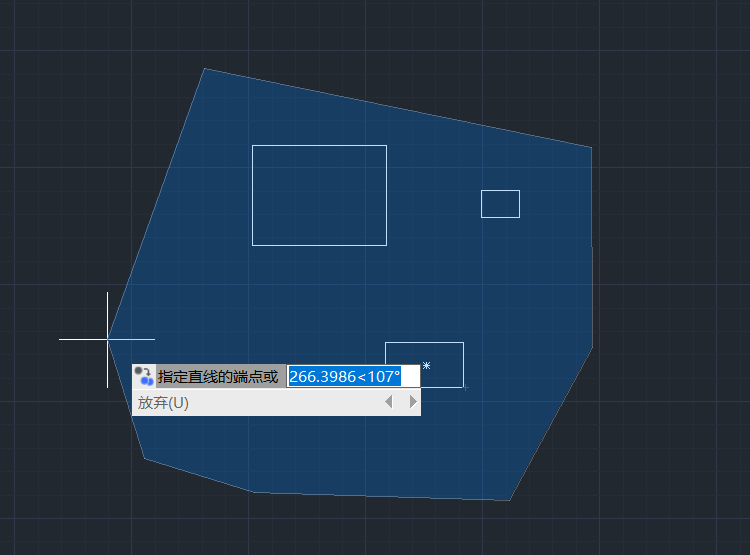Pick inside the small upper-right rectangle
The width and height of the screenshot is (750, 555).
(500, 203)
